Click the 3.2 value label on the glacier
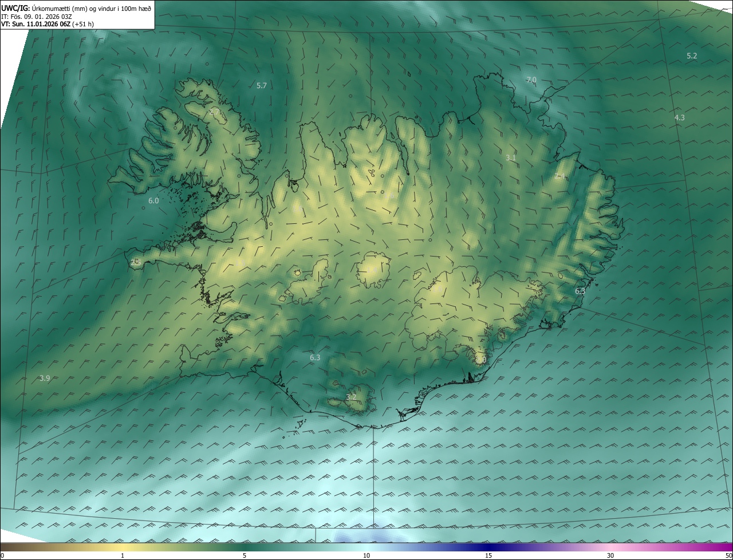Image resolution: width=733 pixels, height=560 pixels. (x=351, y=397)
